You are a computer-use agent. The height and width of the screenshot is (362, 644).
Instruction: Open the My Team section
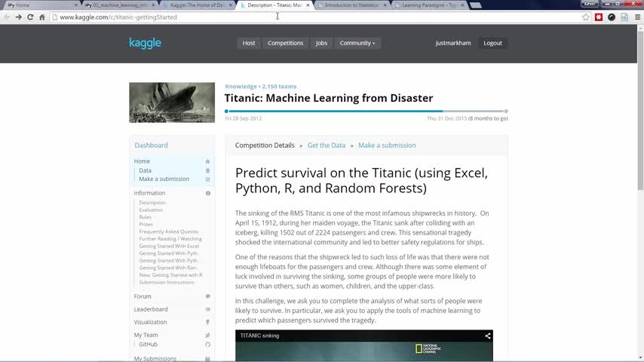146,336
